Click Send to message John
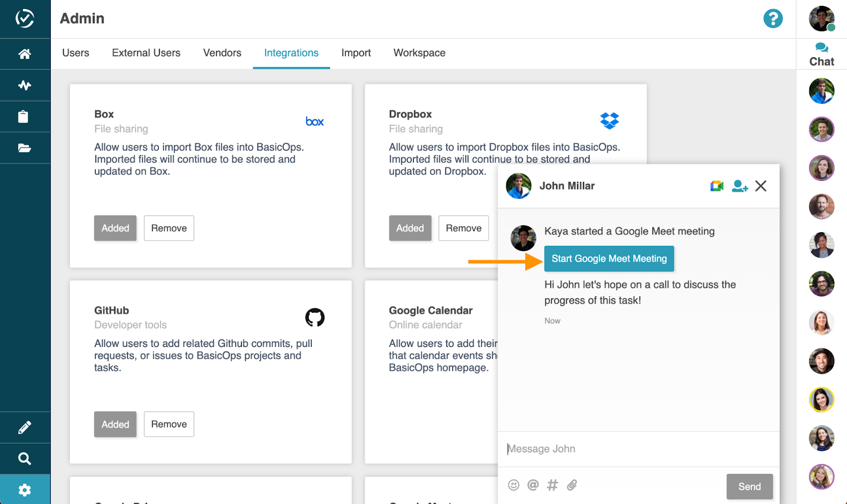 [749, 486]
